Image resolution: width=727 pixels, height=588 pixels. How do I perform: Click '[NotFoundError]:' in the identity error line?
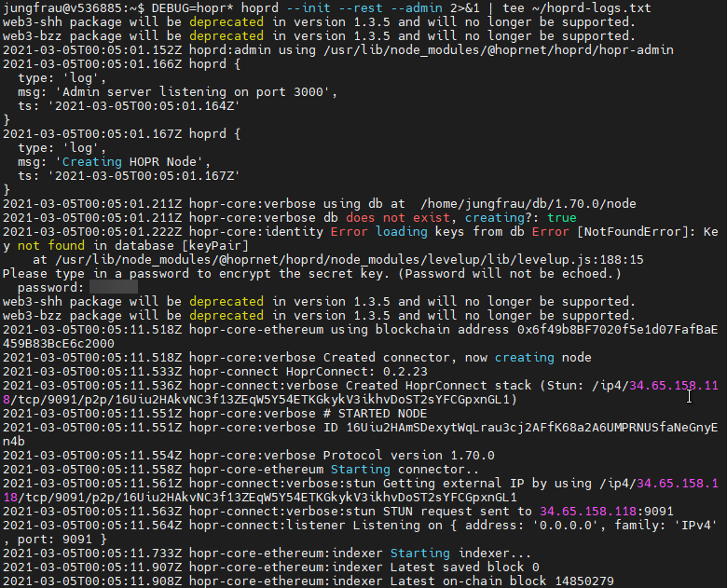(636, 231)
